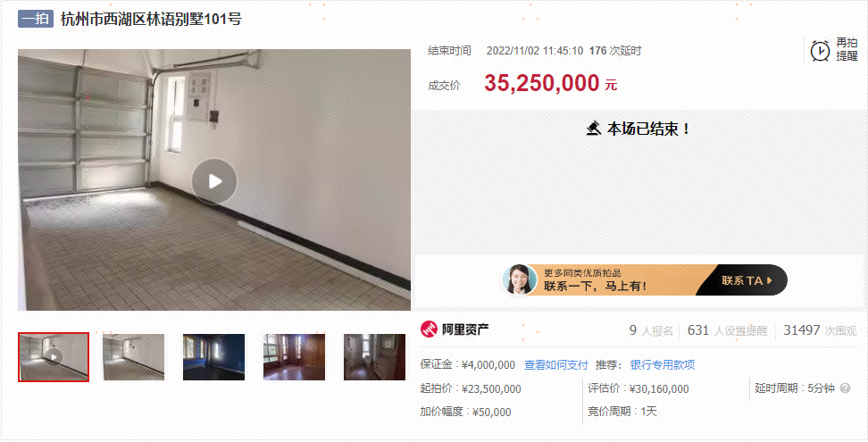The width and height of the screenshot is (868, 442).
Task: Click the auction gavel icon
Action: click(594, 129)
